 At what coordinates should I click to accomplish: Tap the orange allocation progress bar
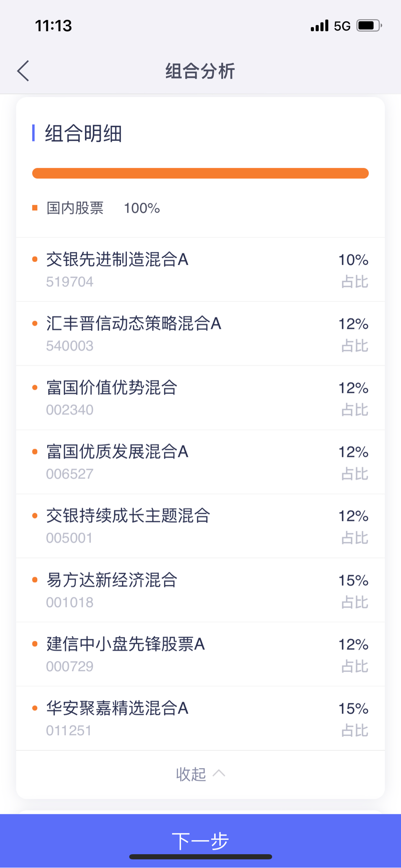[x=200, y=173]
